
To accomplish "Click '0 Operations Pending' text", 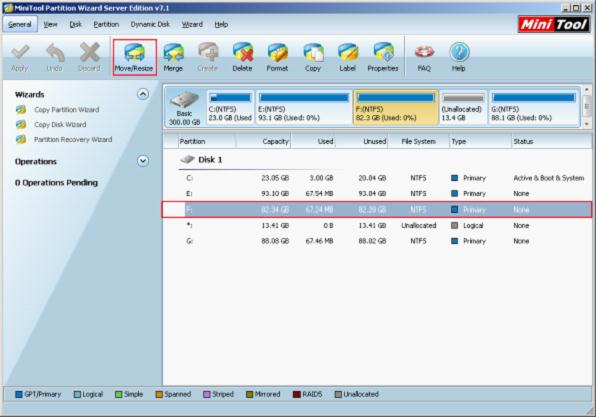I will click(x=56, y=183).
